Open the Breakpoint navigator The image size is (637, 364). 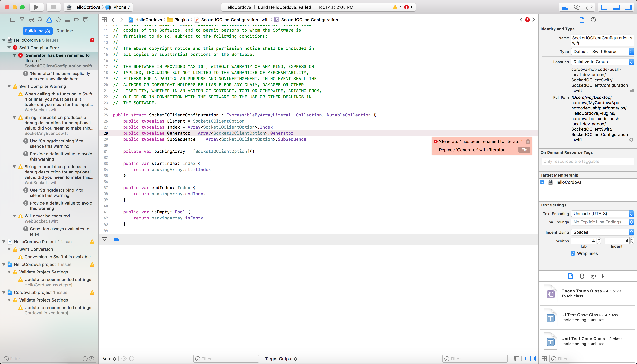77,20
